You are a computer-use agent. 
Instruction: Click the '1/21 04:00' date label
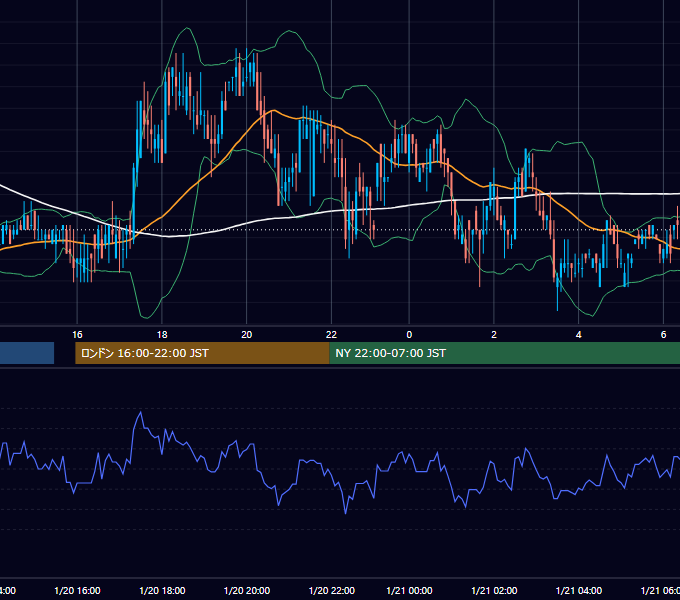[579, 591]
